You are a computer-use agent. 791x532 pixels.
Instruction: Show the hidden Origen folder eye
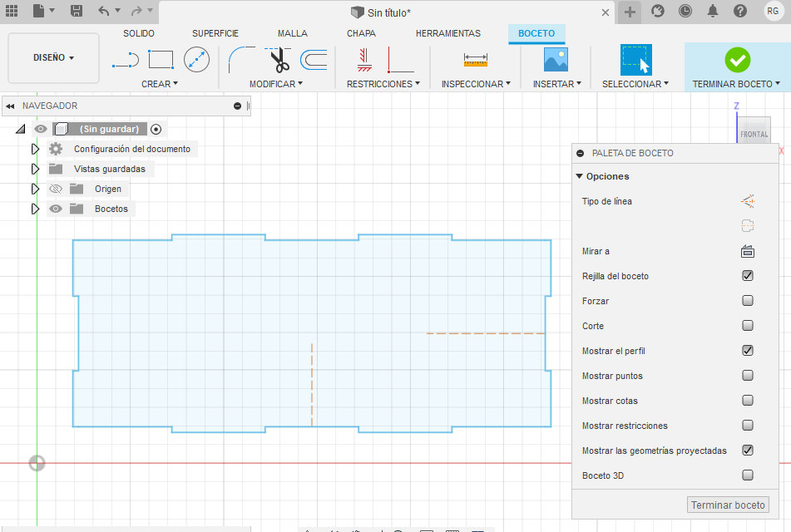pyautogui.click(x=56, y=189)
